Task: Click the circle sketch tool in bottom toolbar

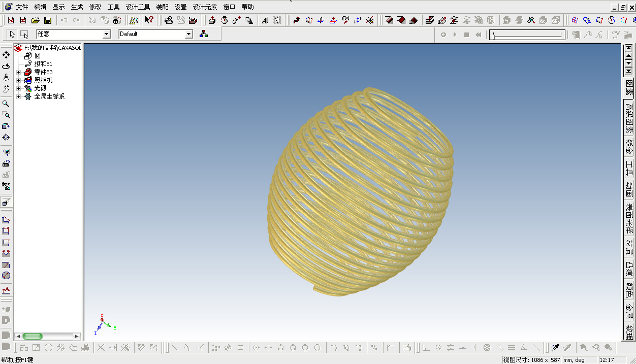Action: [x=256, y=348]
